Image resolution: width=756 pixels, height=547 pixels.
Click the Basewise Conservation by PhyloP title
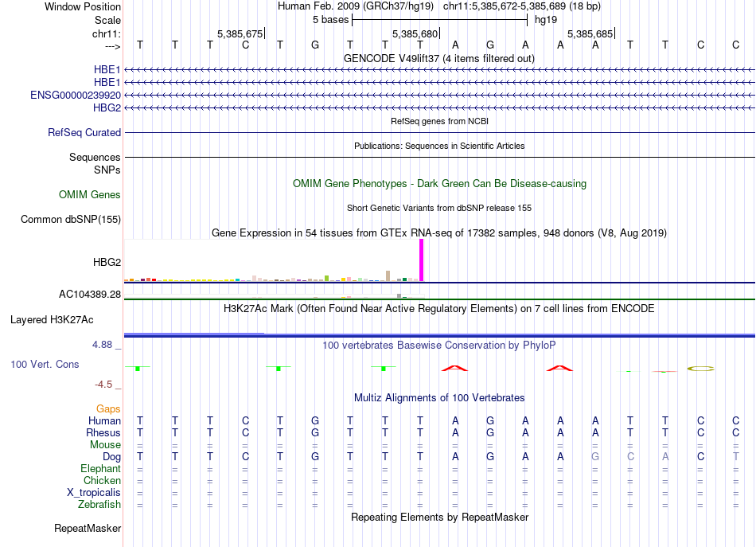[x=439, y=345]
